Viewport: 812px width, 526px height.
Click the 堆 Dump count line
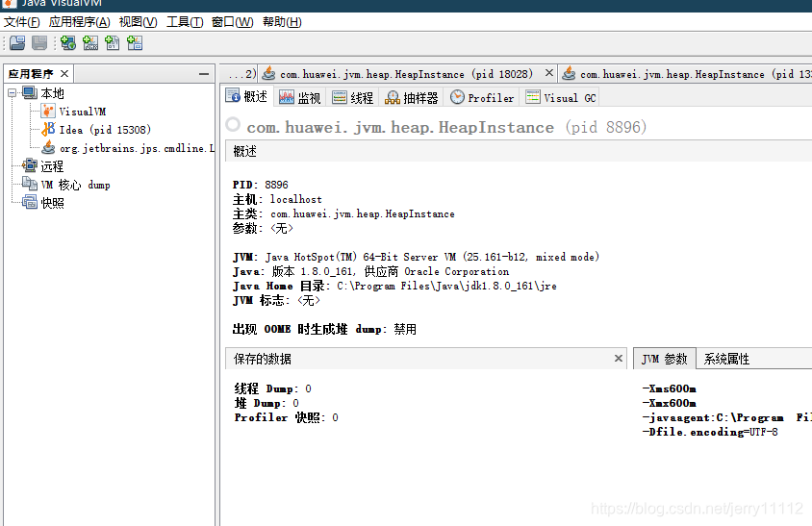pyautogui.click(x=266, y=403)
